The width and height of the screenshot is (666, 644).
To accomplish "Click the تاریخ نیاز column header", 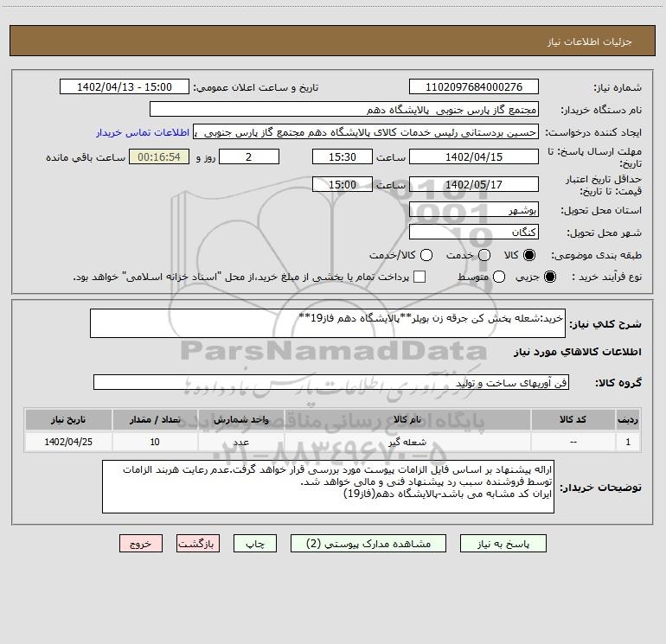I will pos(68,419).
